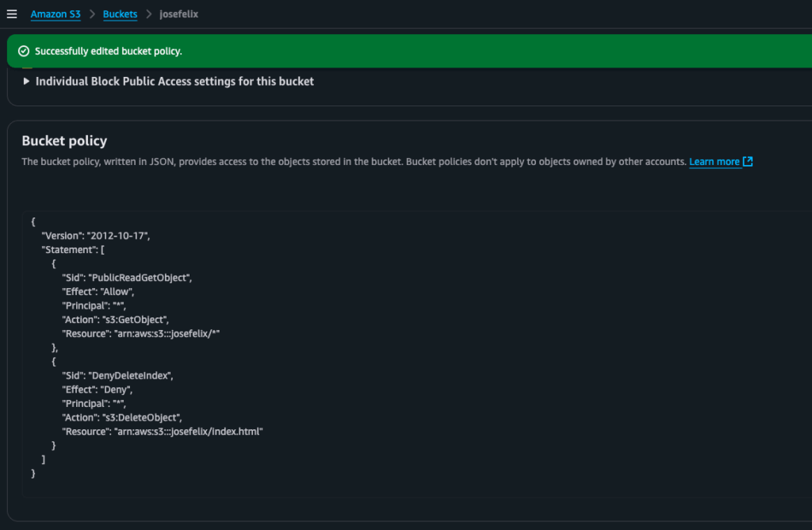Click the "Sid": "PublicReadGetObject" line
The width and height of the screenshot is (812, 530).
127,278
